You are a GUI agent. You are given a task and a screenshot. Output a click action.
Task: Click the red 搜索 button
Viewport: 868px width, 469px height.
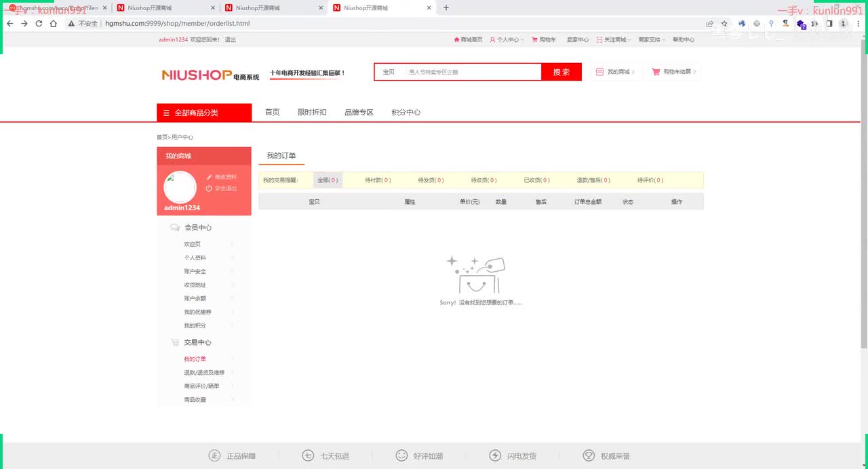pyautogui.click(x=561, y=72)
